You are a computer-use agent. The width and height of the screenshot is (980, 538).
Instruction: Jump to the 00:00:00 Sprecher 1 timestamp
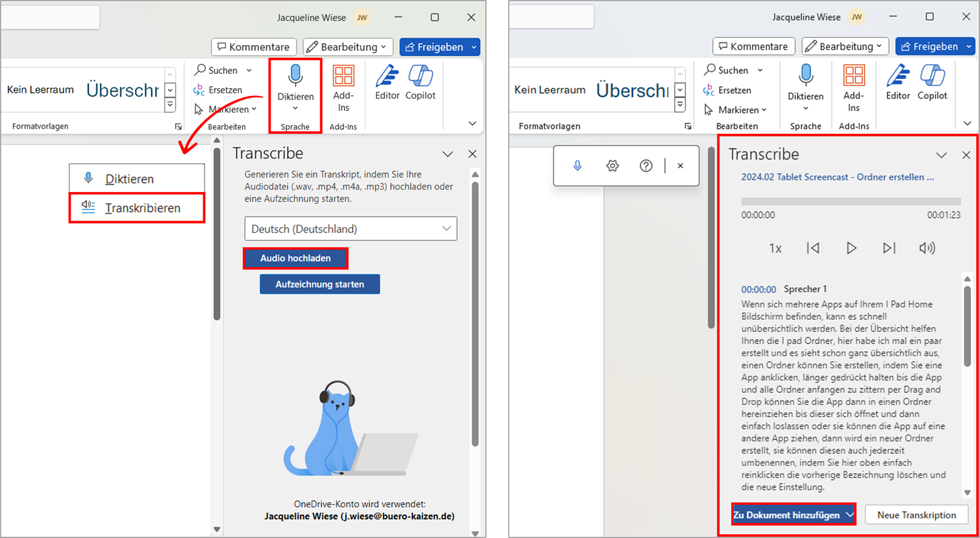coord(759,289)
